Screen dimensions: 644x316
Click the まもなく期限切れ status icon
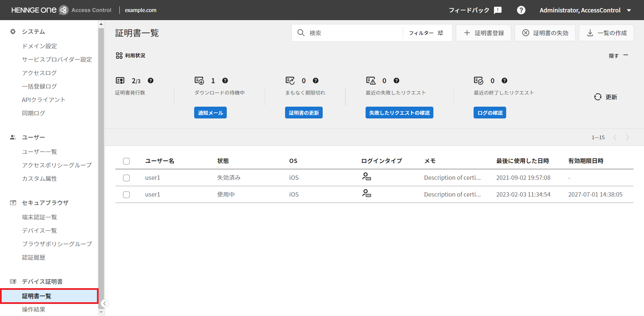pyautogui.click(x=290, y=81)
